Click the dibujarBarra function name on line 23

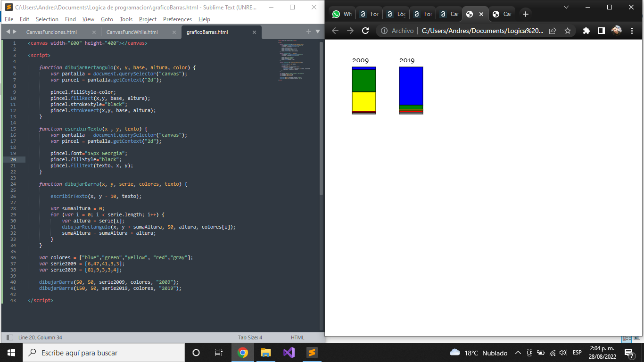point(82,184)
